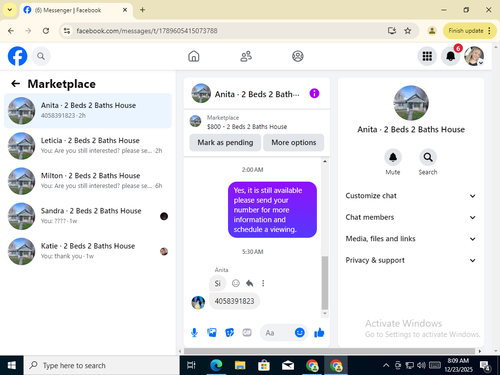Open more options for 'Si' message

[x=263, y=283]
